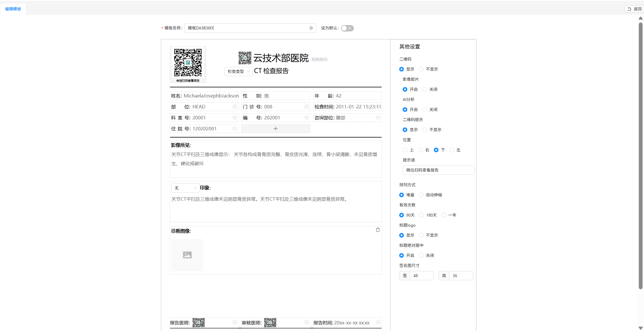The width and height of the screenshot is (644, 331).
Task: Open the 印象 dropdown showing 无
Action: tap(185, 188)
